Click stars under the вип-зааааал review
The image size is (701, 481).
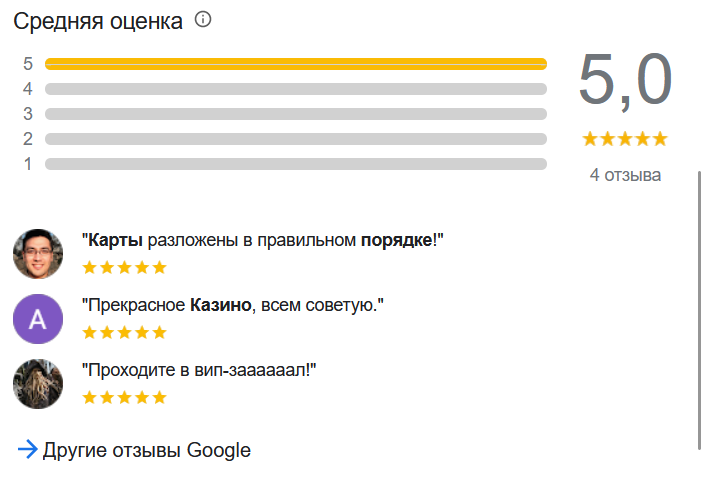coord(125,397)
